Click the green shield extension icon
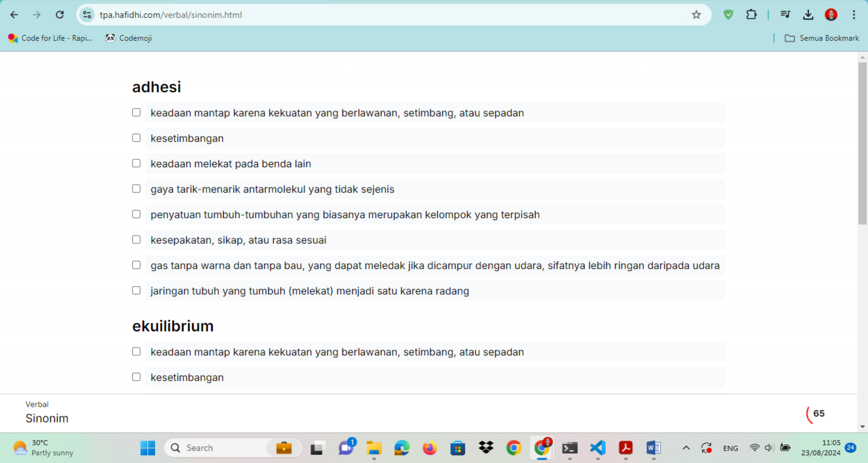This screenshot has height=463, width=868. [x=728, y=15]
